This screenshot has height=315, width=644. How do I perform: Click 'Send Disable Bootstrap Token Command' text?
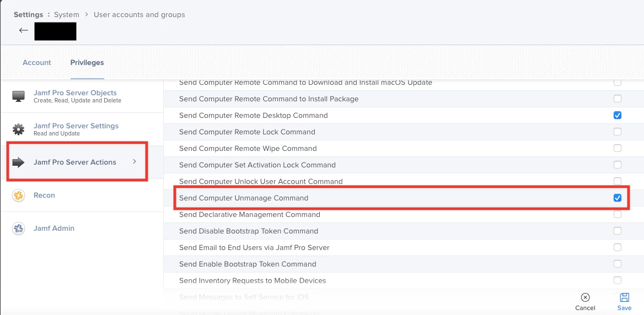coord(249,231)
